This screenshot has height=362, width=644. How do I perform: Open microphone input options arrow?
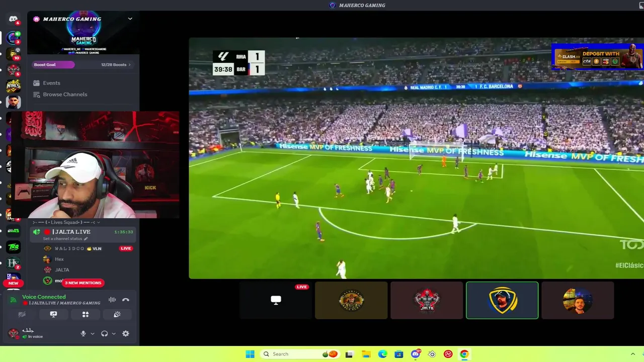point(93,333)
